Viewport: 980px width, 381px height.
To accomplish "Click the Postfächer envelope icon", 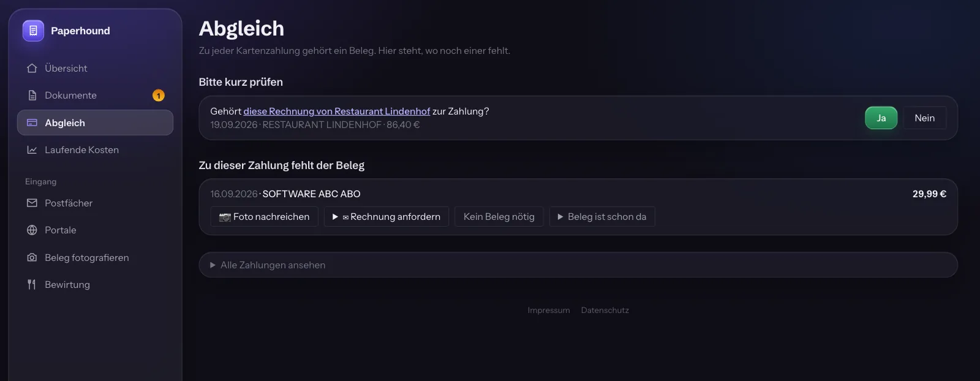I will click(x=32, y=203).
